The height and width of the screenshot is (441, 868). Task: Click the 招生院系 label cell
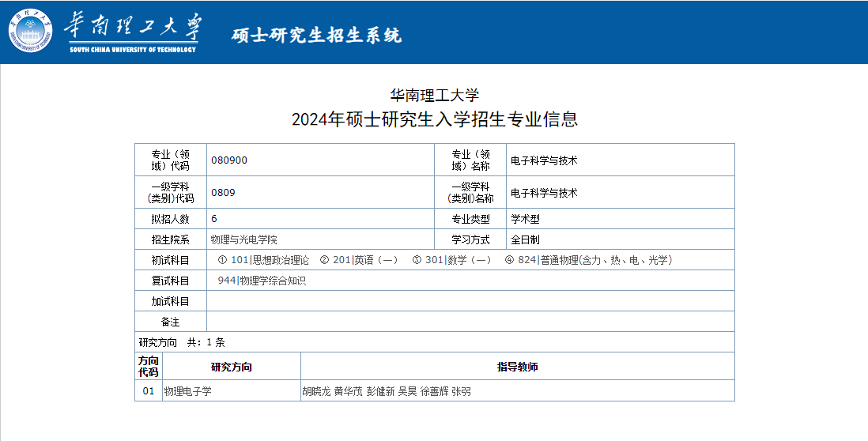[x=171, y=239]
